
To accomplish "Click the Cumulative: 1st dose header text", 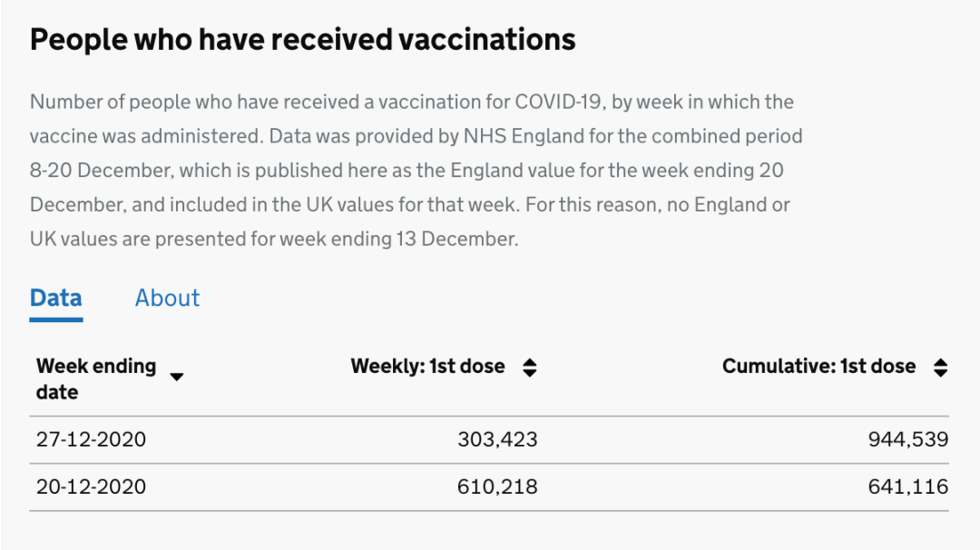I will click(818, 367).
